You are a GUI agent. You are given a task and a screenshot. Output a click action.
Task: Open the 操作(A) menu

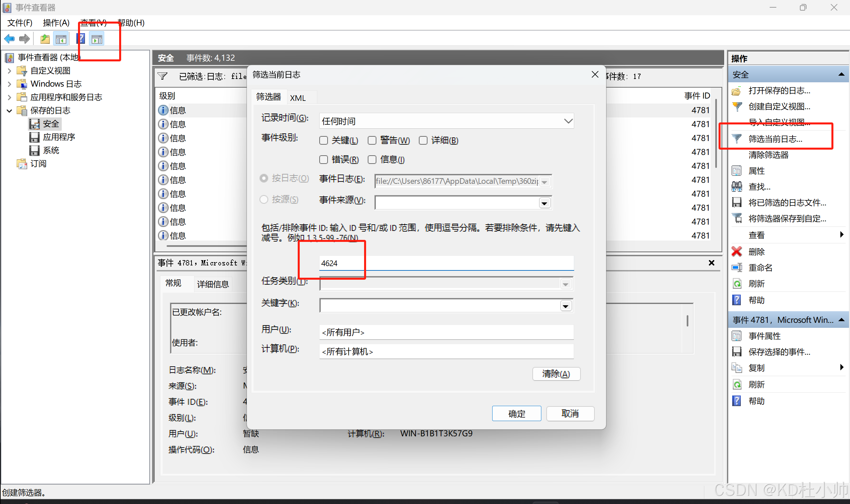56,23
